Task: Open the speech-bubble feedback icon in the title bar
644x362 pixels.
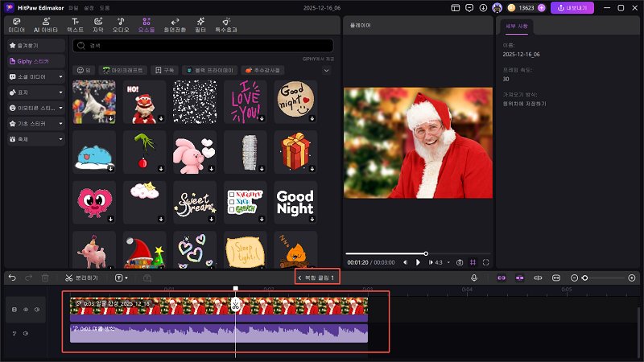Action: (456, 7)
